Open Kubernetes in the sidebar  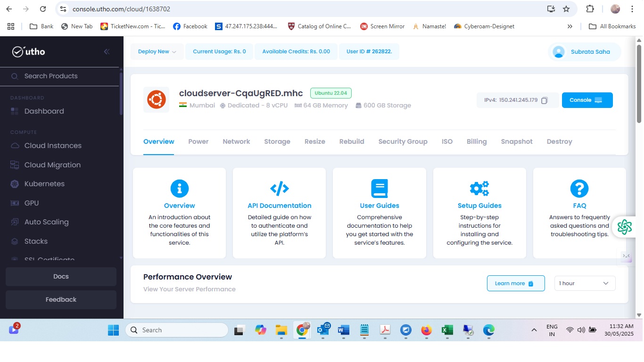click(x=44, y=184)
